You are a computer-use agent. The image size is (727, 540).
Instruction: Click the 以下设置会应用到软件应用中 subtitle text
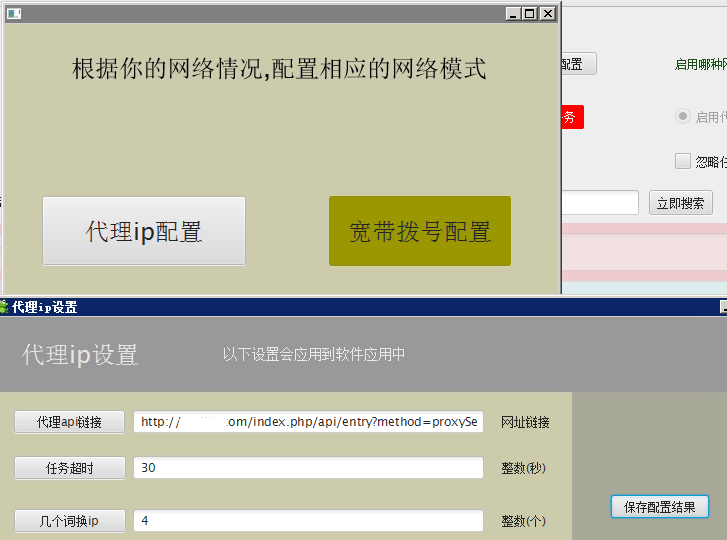click(313, 355)
